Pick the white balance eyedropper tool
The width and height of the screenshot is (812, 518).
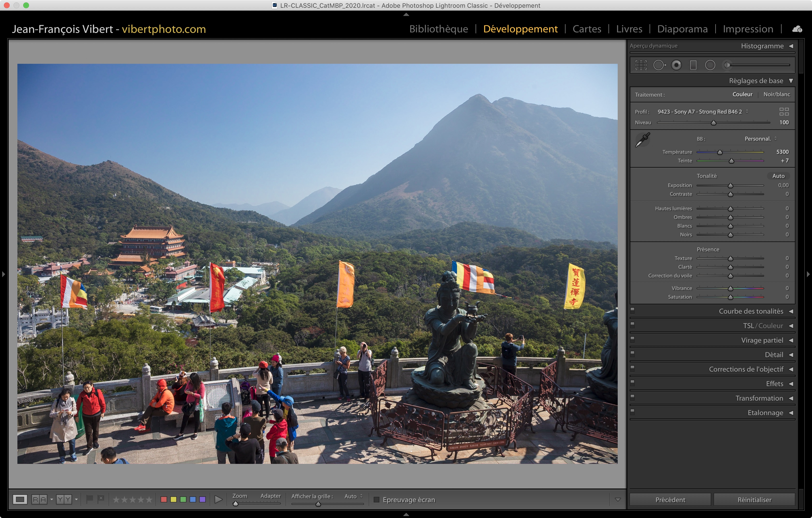click(x=642, y=140)
